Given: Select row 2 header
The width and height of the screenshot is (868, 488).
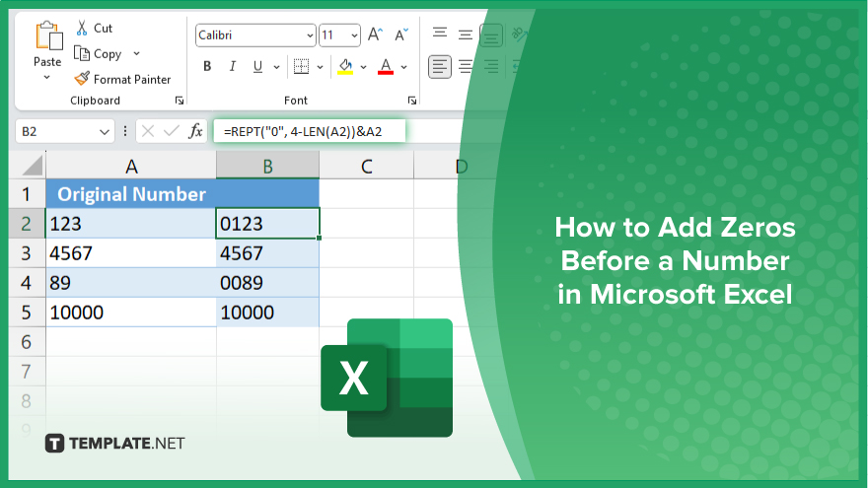Looking at the screenshot, I should pyautogui.click(x=27, y=224).
